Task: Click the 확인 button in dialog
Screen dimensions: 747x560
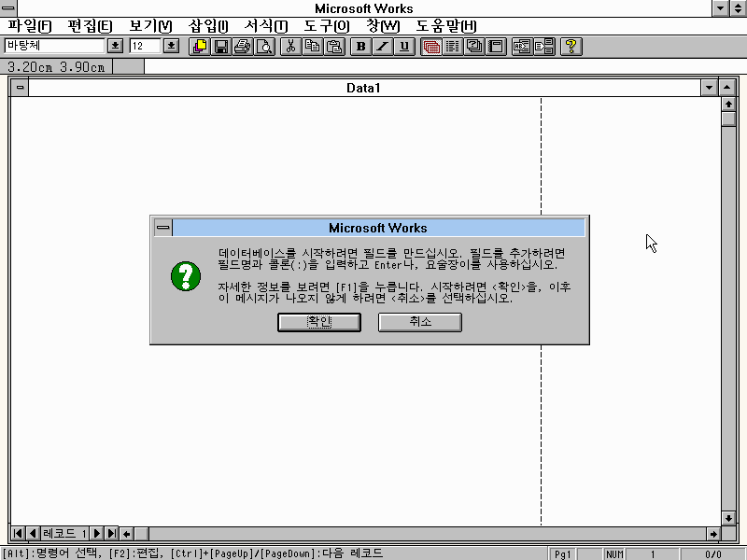Action: tap(319, 322)
